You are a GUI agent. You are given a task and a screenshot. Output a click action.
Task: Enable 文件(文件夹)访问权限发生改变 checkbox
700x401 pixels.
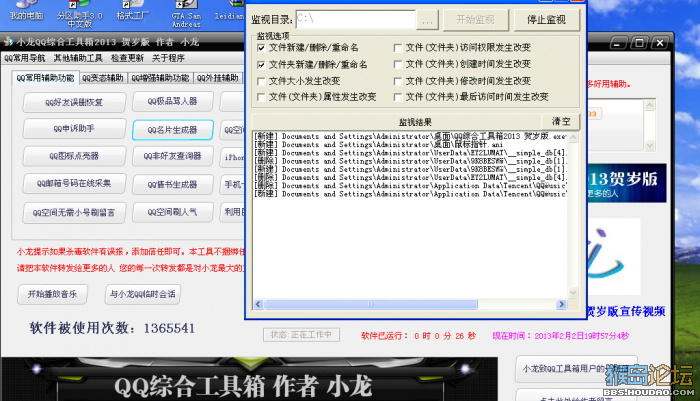[398, 48]
